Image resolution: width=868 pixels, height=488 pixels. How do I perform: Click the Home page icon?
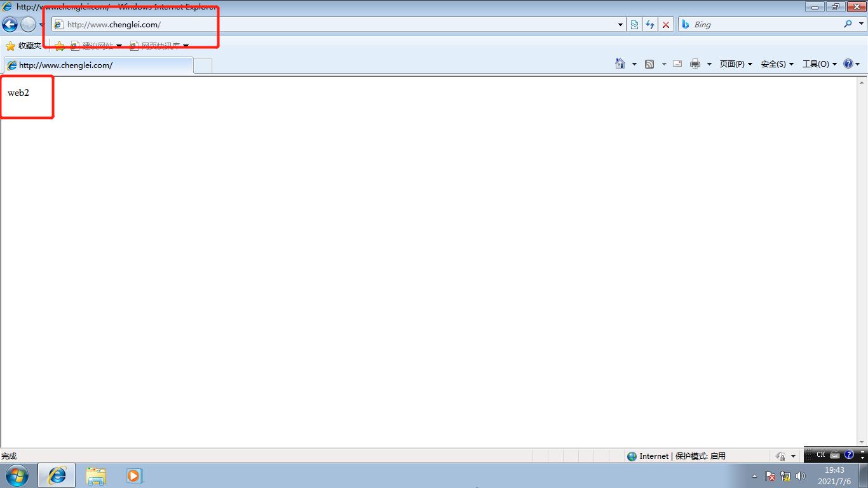620,64
